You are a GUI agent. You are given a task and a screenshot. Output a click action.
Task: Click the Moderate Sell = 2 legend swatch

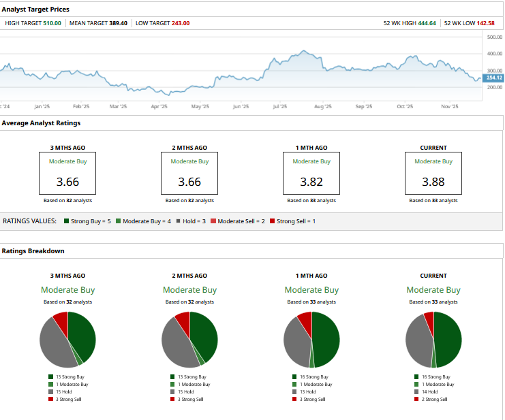pyautogui.click(x=213, y=221)
